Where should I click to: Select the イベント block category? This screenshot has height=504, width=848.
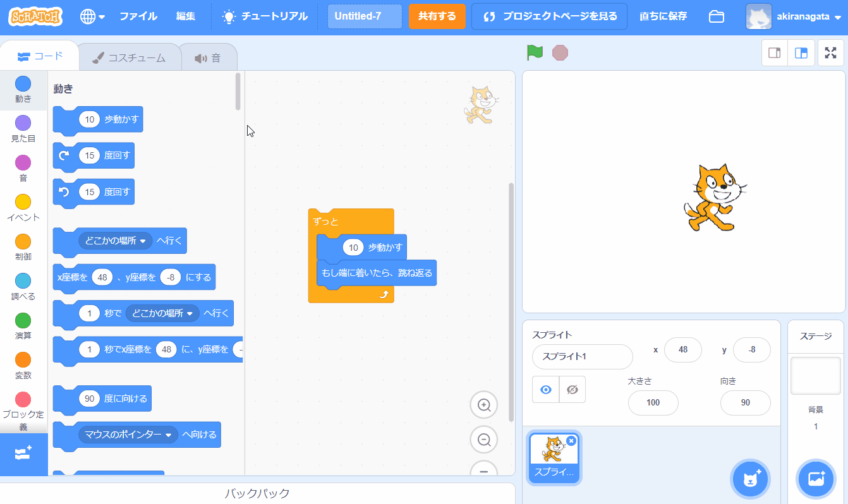23,208
